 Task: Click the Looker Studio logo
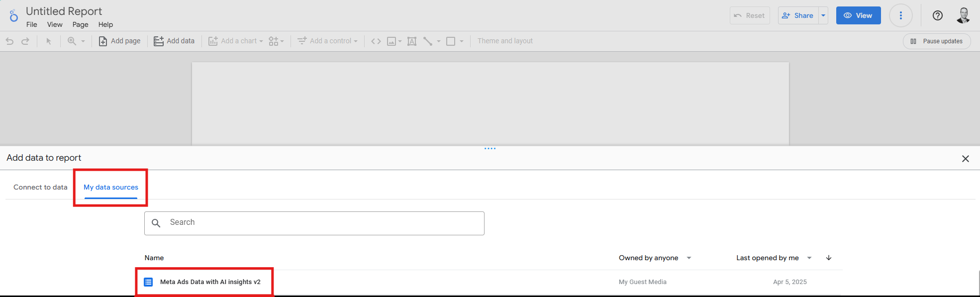[13, 16]
